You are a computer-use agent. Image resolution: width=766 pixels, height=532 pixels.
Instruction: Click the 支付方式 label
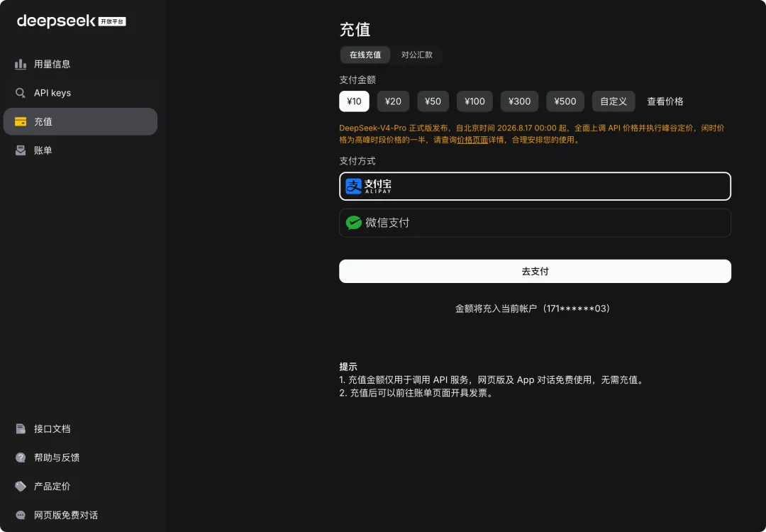[357, 161]
